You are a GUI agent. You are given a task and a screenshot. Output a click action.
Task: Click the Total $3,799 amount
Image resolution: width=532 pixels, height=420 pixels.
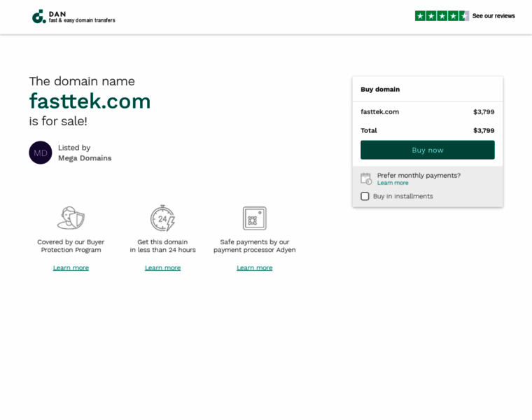(x=484, y=131)
